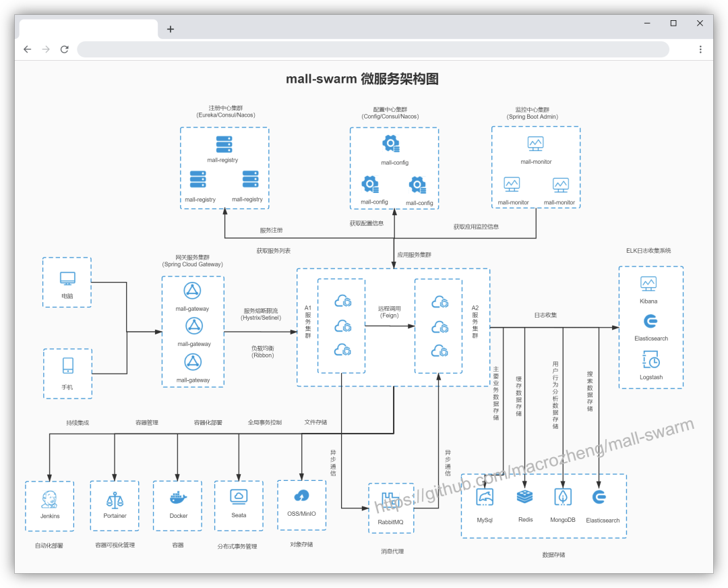Image resolution: width=728 pixels, height=588 pixels.
Task: Click the MongoDB leaf icon
Action: coord(563,497)
